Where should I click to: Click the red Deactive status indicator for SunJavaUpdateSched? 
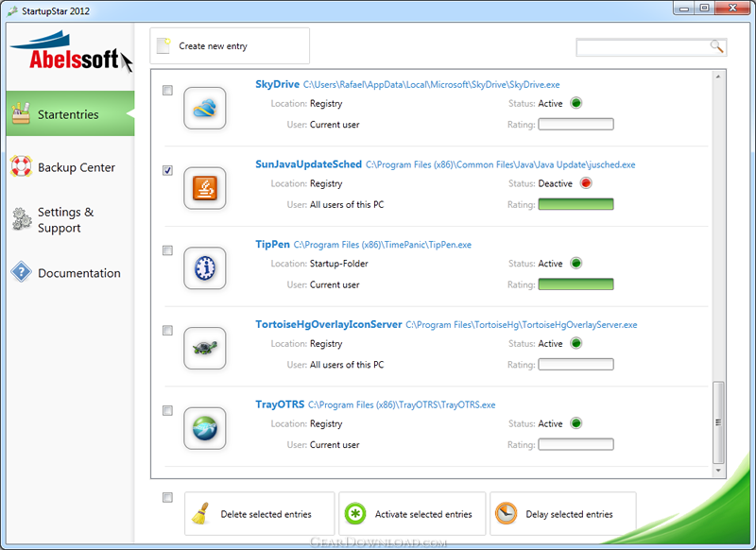pyautogui.click(x=586, y=182)
